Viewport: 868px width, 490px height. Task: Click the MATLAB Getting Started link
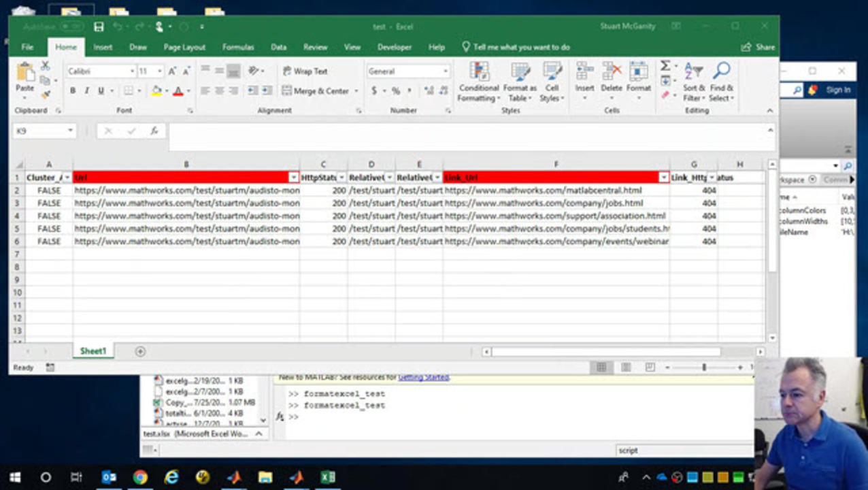(423, 377)
